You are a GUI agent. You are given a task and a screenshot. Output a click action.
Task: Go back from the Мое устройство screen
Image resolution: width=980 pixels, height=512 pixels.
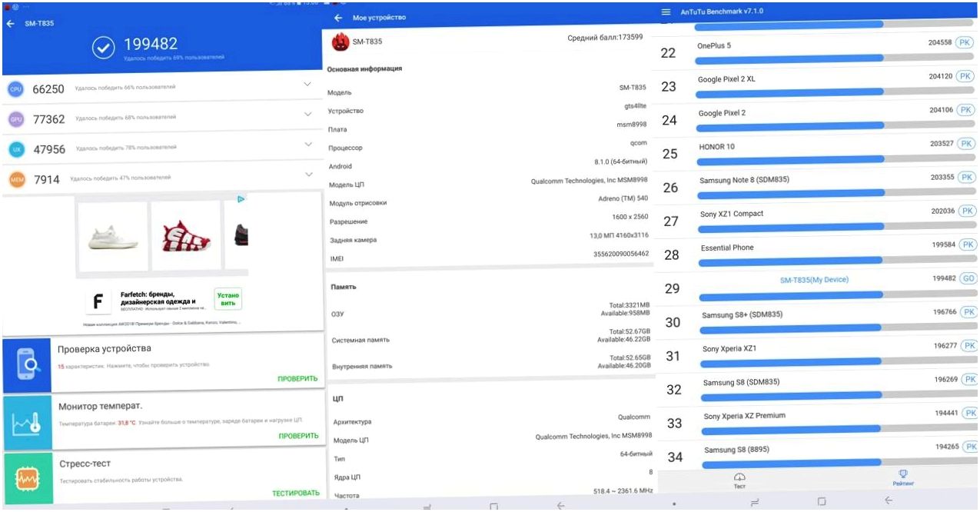click(338, 18)
